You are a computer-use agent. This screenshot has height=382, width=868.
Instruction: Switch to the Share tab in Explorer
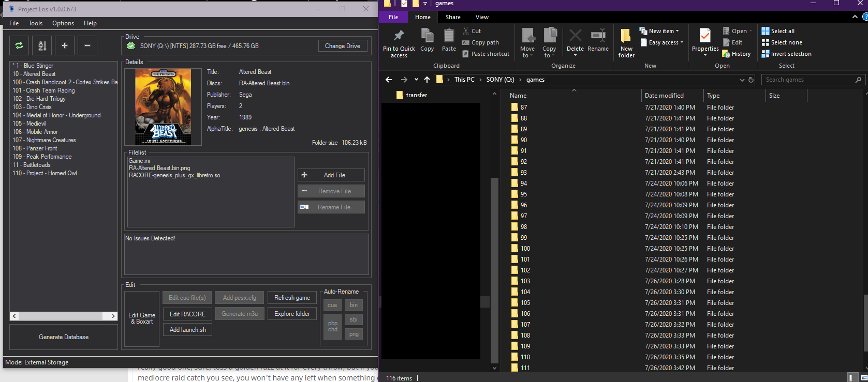point(453,17)
